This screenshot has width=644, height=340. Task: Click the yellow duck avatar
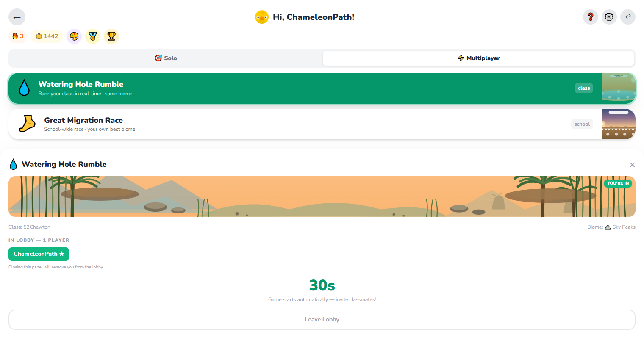[x=261, y=17]
